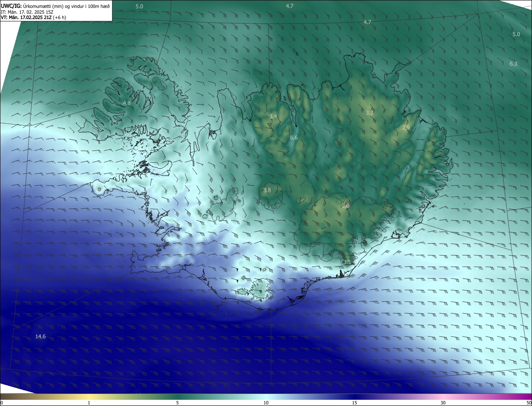The width and height of the screenshot is (532, 406).
Task: Click the 5.0 value beside the title box
Action: pyautogui.click(x=139, y=6)
